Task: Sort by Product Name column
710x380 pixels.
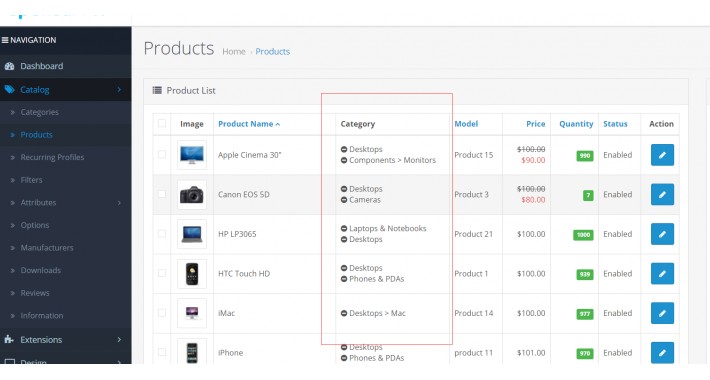Action: 249,124
